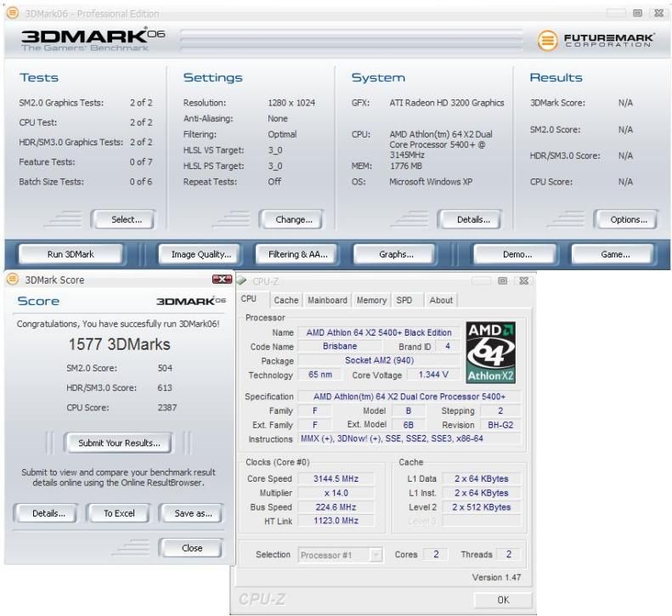This screenshot has width=672, height=616.
Task: Click the HDR/SM3.0 Score value 613
Action: point(165,387)
